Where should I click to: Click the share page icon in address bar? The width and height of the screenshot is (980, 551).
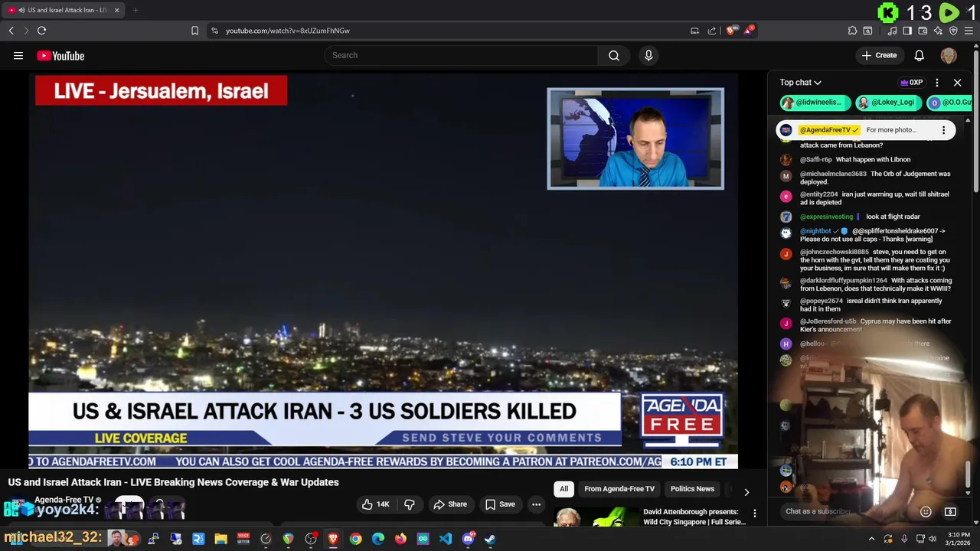pyautogui.click(x=712, y=31)
